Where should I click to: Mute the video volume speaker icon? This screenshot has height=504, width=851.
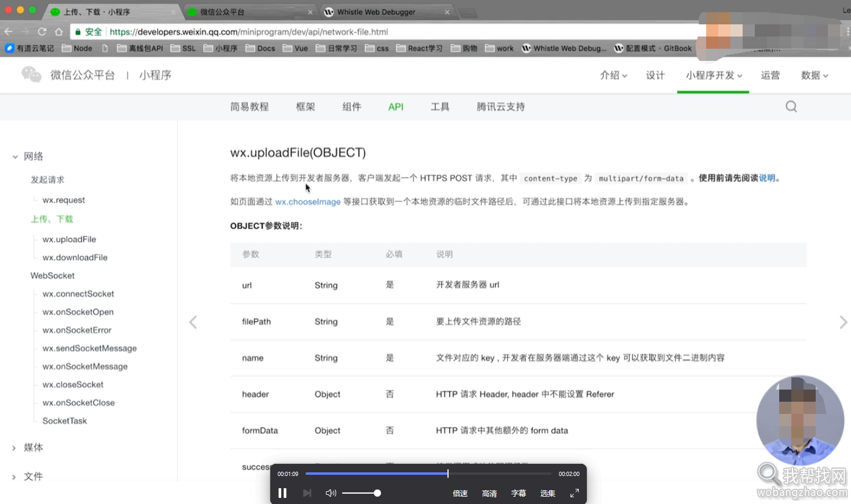pos(331,493)
